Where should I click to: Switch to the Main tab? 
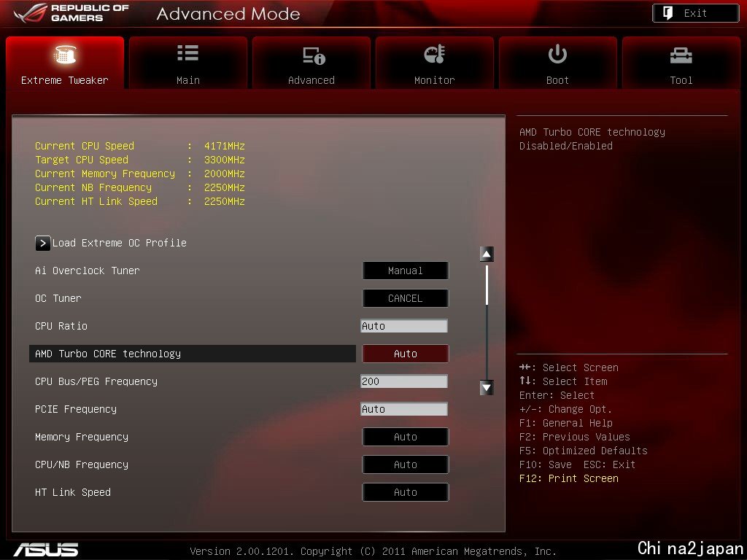coord(187,63)
